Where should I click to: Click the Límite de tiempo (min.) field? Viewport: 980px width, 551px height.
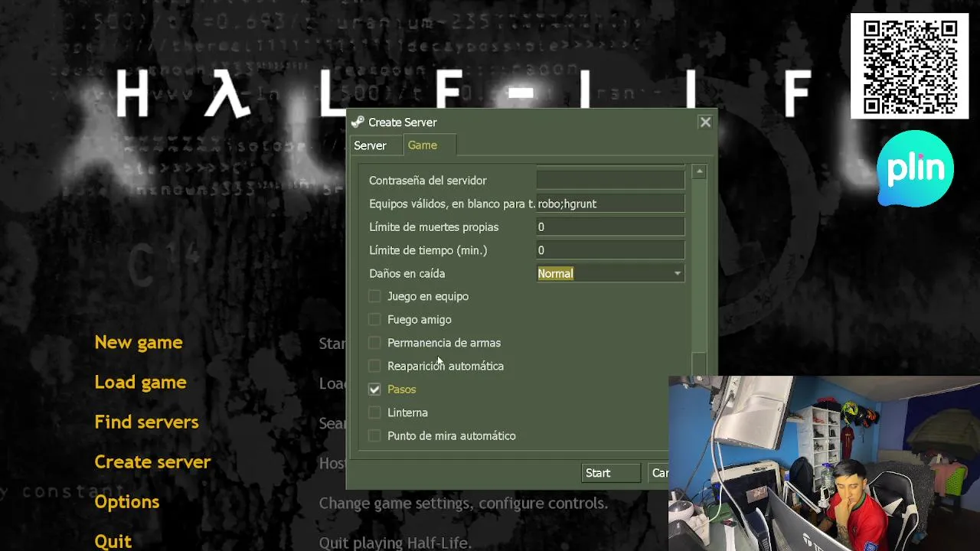pyautogui.click(x=610, y=250)
